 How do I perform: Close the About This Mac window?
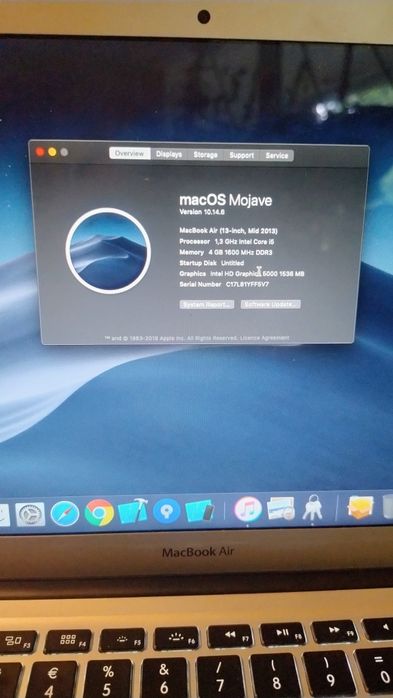click(40, 152)
